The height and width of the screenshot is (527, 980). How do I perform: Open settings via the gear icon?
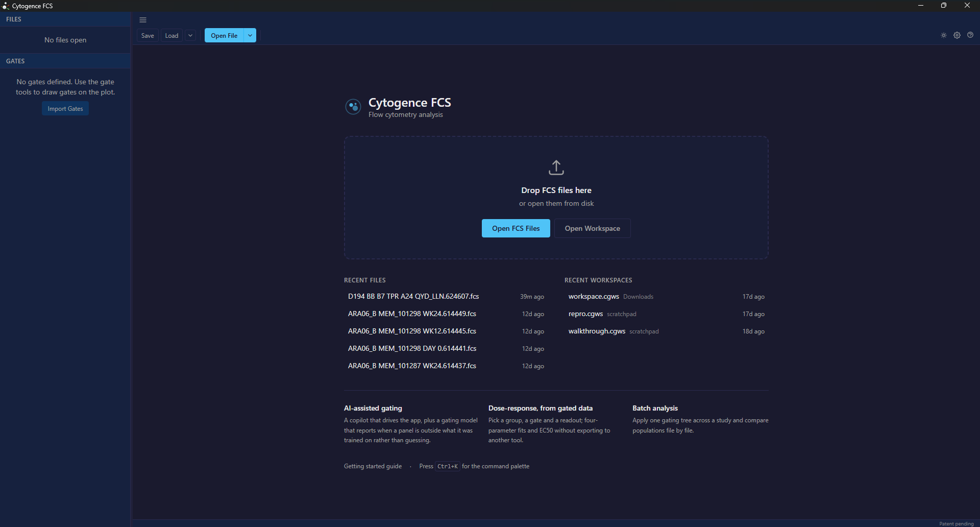957,35
